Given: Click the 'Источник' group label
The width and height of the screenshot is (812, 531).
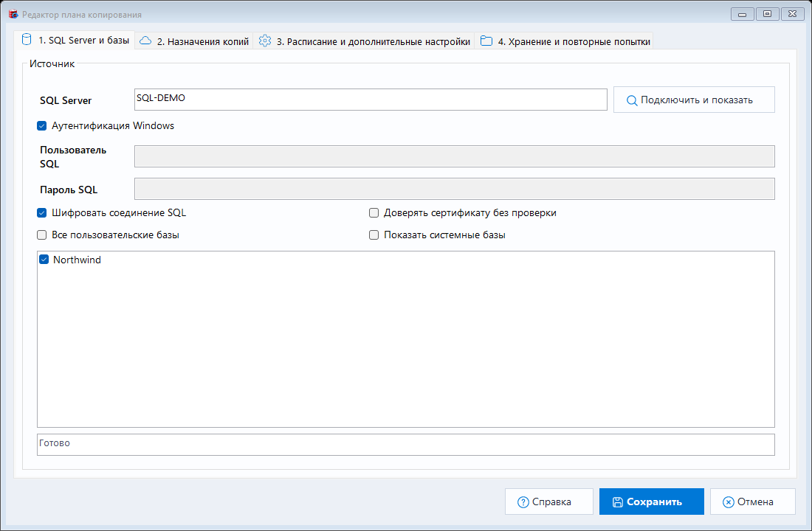Looking at the screenshot, I should [x=52, y=63].
